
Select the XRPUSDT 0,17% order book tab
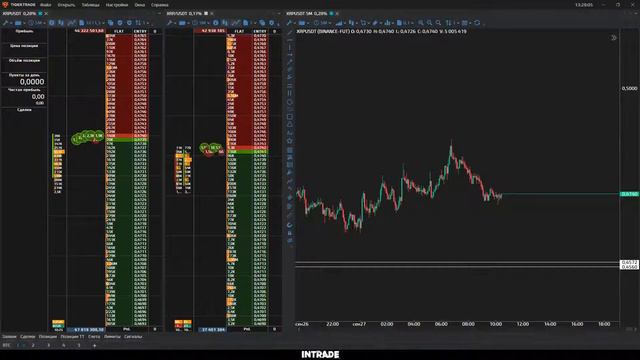(184, 13)
